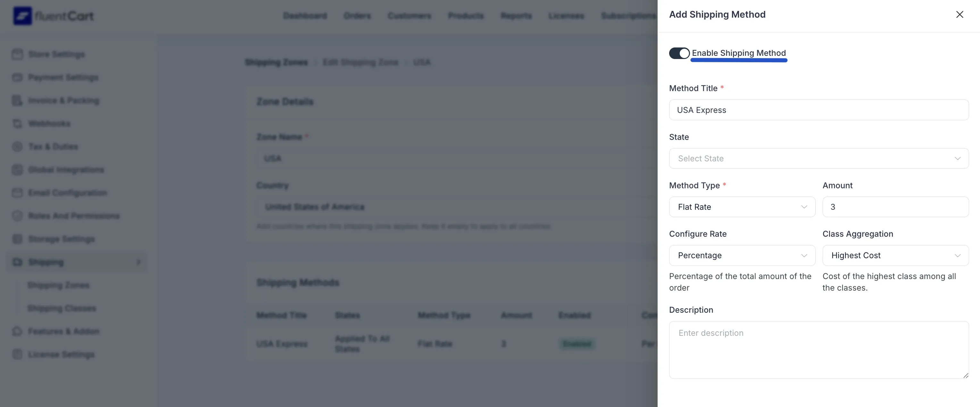This screenshot has width=980, height=407.
Task: Click the Payment Settings sidebar icon
Action: pos(17,77)
